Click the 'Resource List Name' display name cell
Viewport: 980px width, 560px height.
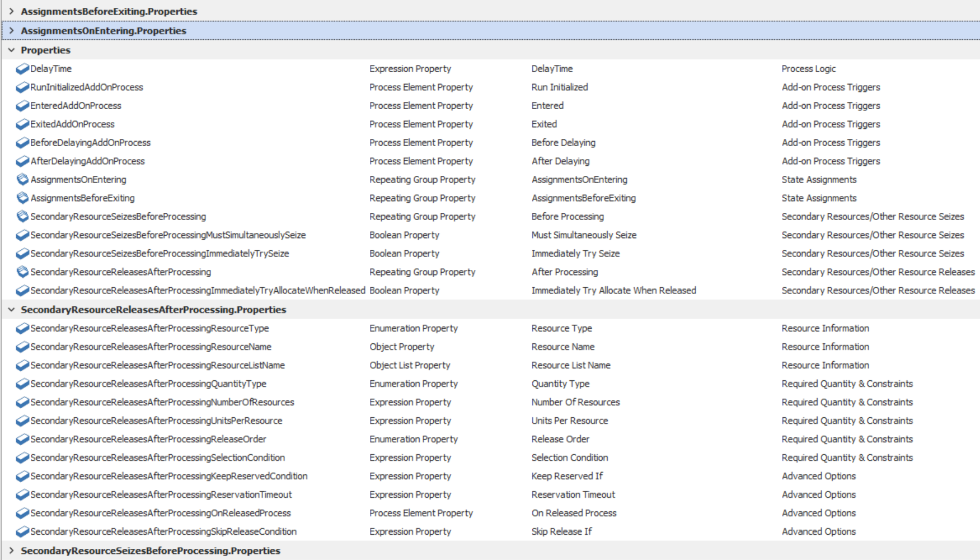[x=571, y=366]
